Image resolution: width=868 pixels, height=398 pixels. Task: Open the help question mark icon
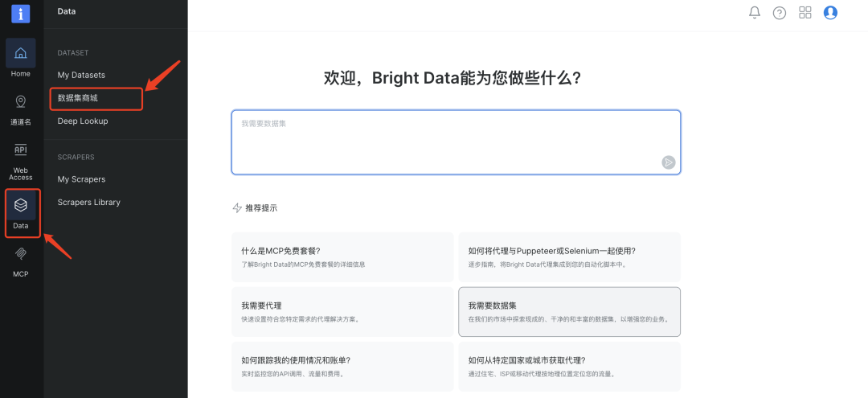(780, 13)
